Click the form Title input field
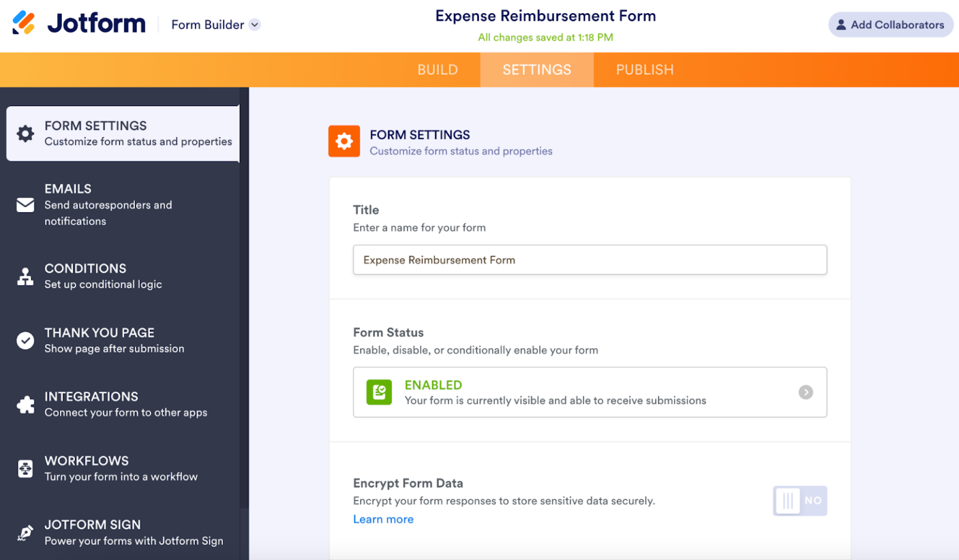The height and width of the screenshot is (560, 959). [x=589, y=260]
